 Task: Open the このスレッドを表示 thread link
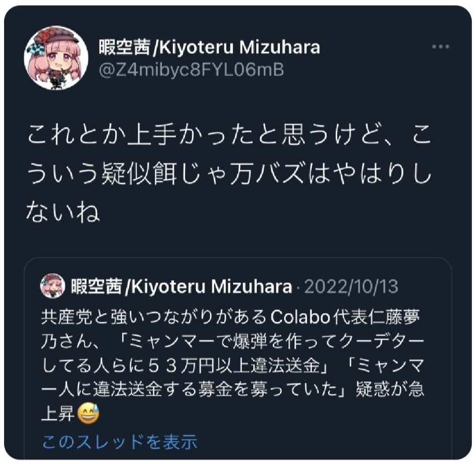120,441
